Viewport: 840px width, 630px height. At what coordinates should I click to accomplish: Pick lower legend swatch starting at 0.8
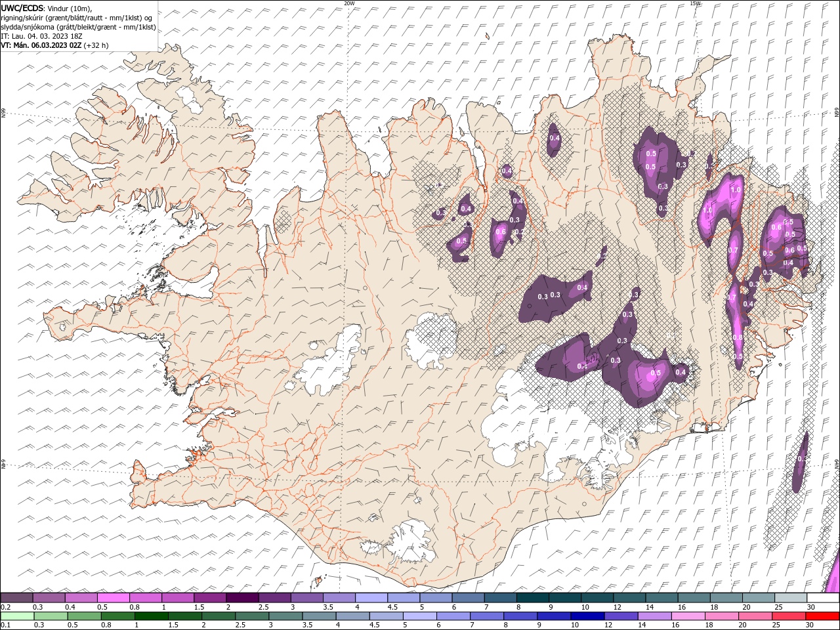pos(117,616)
